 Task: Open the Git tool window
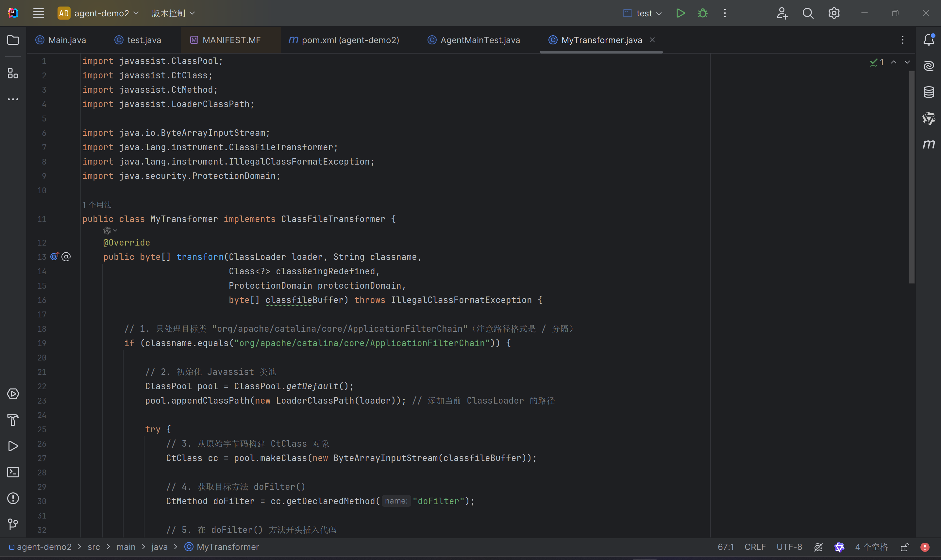(13, 524)
